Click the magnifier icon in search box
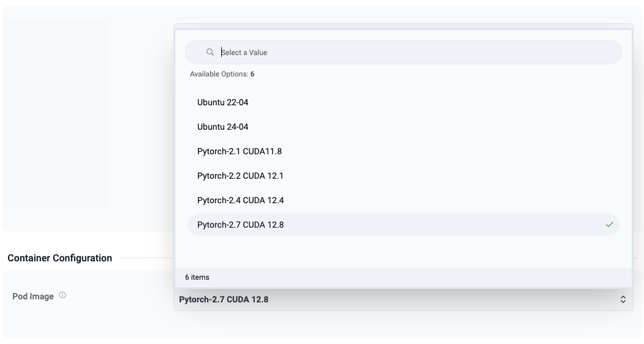 (x=210, y=53)
